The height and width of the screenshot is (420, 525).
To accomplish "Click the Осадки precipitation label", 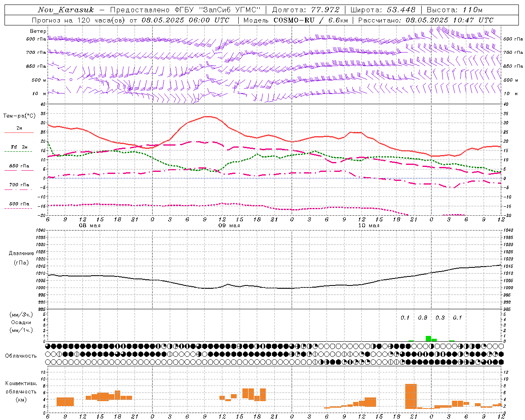I will (x=21, y=322).
